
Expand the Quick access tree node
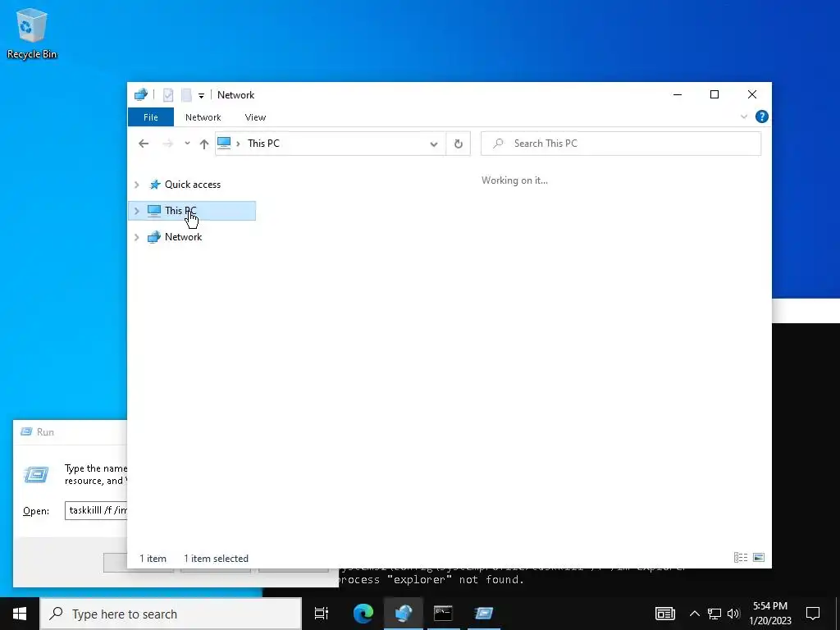137,185
